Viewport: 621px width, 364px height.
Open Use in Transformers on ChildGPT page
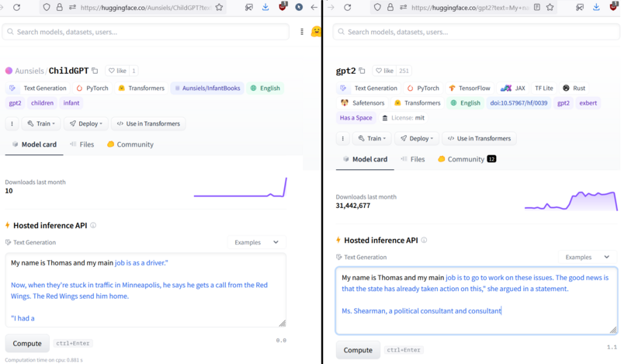[x=148, y=123]
